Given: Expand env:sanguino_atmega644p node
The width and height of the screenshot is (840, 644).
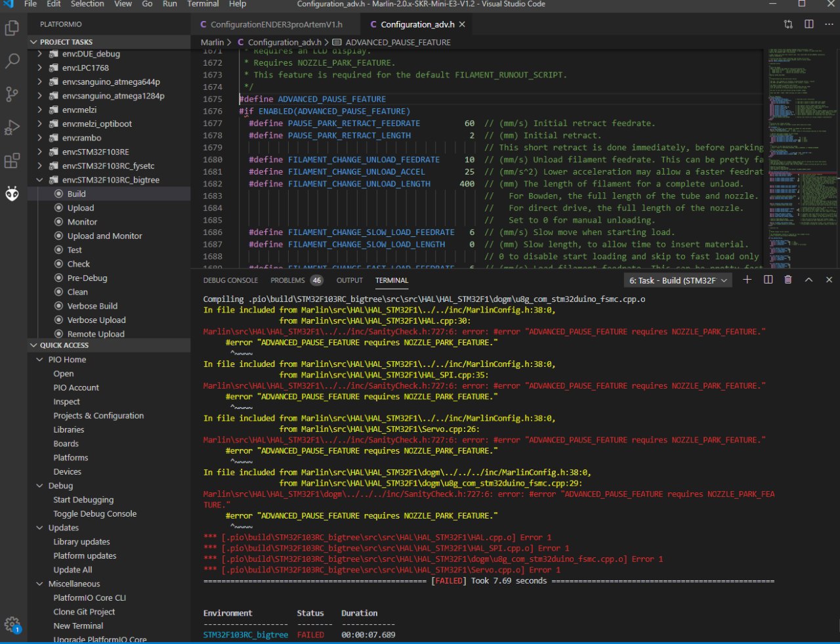Looking at the screenshot, I should [x=40, y=81].
